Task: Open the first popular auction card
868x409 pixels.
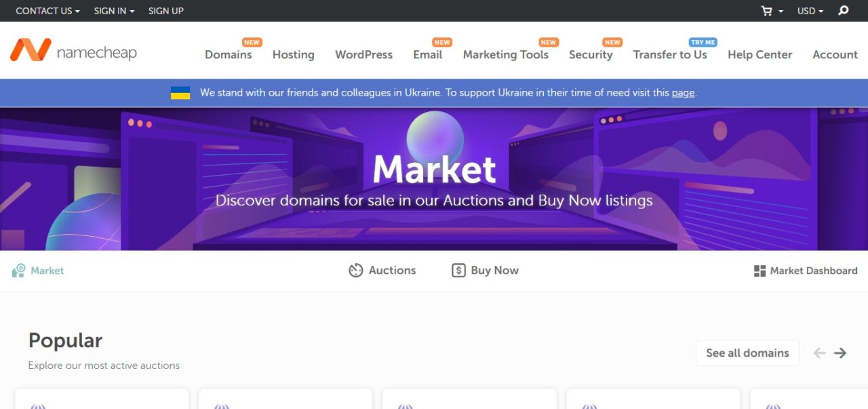Action: tap(102, 399)
